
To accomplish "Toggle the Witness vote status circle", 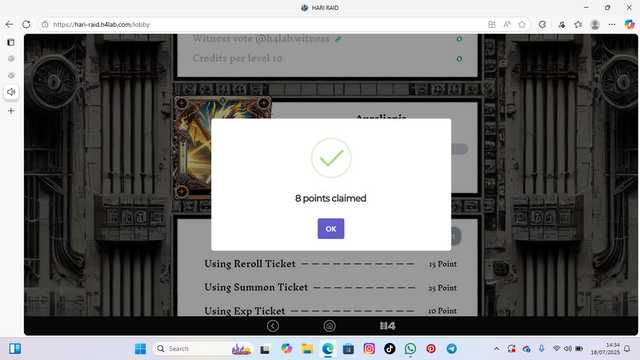I will tap(459, 39).
